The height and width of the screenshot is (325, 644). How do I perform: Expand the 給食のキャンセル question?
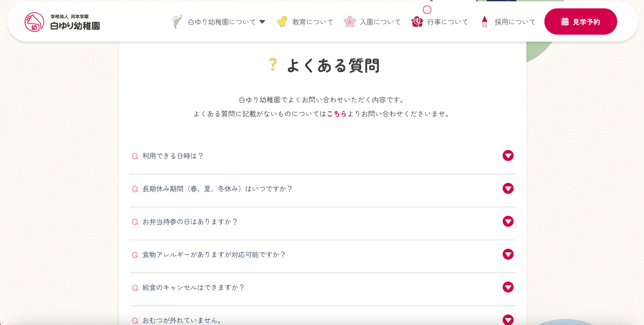pyautogui.click(x=508, y=287)
